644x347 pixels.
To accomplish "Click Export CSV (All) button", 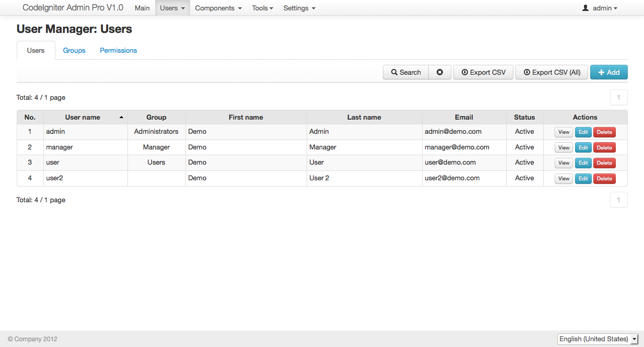I will [x=552, y=72].
